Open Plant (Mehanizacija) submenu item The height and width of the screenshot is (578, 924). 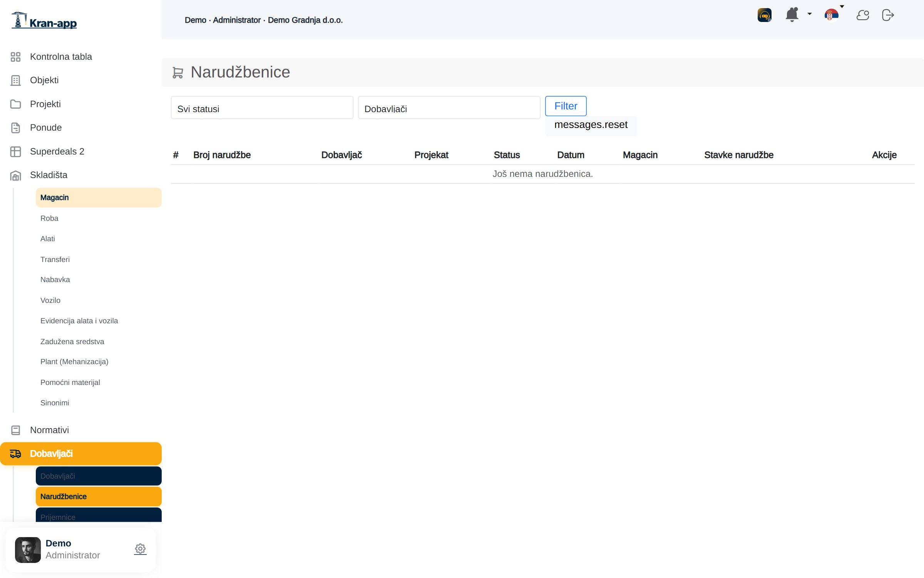[x=99, y=361]
